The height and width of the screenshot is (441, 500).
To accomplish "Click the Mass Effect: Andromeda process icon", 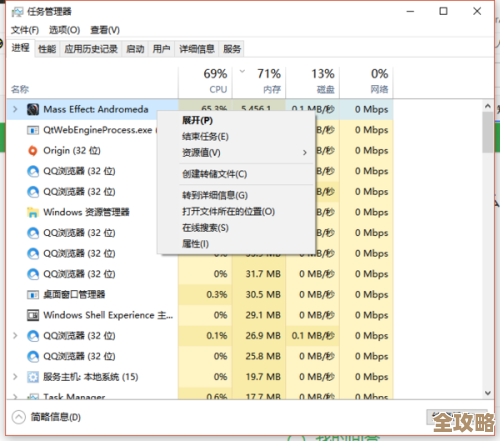I will pyautogui.click(x=33, y=109).
